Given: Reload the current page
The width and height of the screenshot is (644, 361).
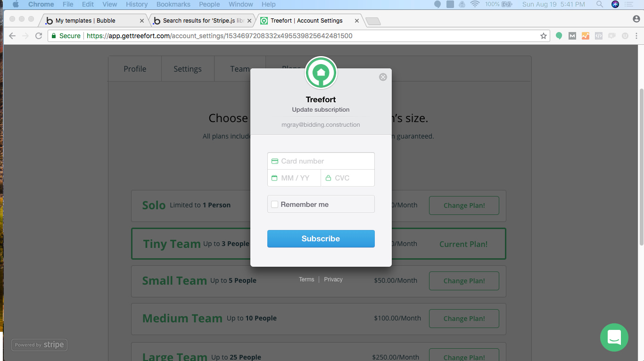Looking at the screenshot, I should pos(39,36).
